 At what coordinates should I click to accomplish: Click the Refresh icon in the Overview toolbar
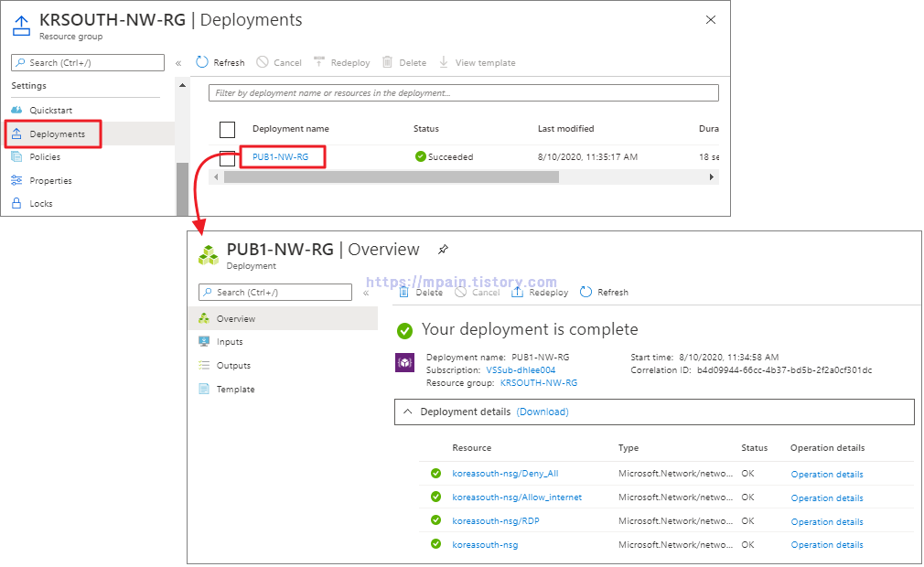click(586, 292)
